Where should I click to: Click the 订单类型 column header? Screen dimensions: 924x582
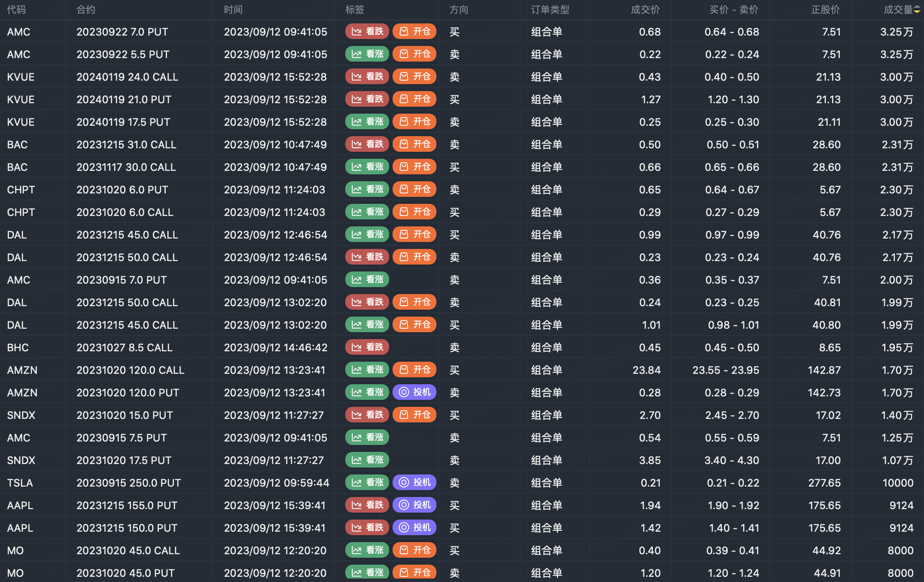pos(550,10)
